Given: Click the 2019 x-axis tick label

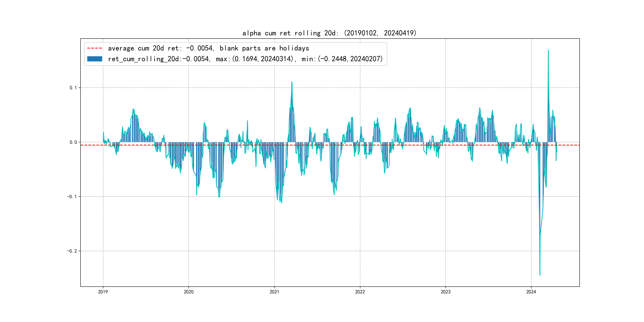Looking at the screenshot, I should coord(103,292).
